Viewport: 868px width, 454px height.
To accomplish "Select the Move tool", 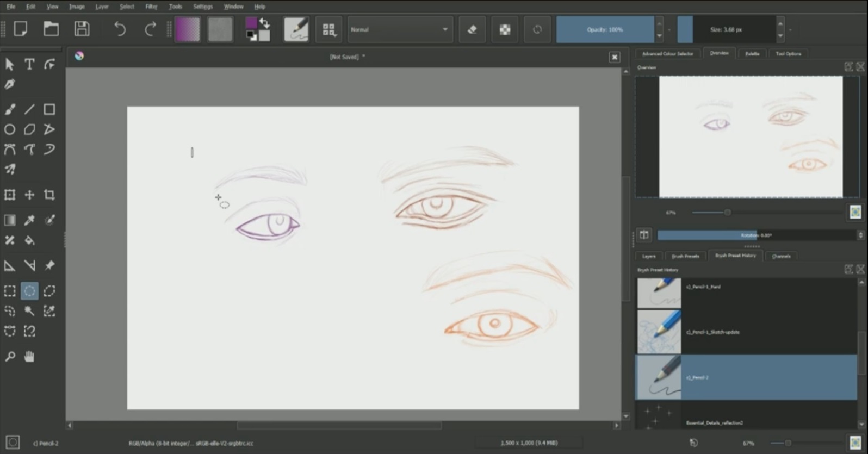I will pos(29,195).
